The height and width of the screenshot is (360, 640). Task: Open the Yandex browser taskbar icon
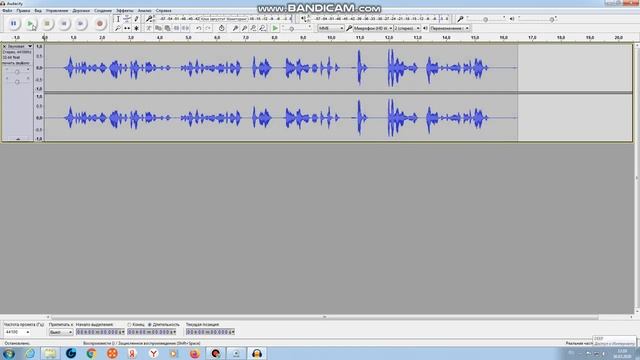click(x=153, y=353)
